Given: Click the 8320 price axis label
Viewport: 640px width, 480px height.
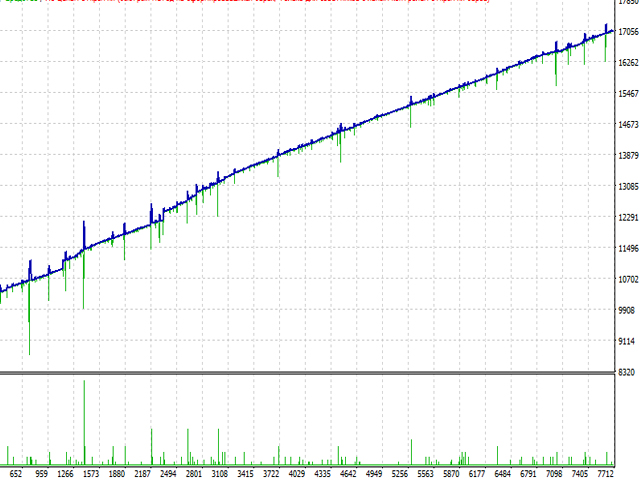Looking at the screenshot, I should click(x=627, y=372).
